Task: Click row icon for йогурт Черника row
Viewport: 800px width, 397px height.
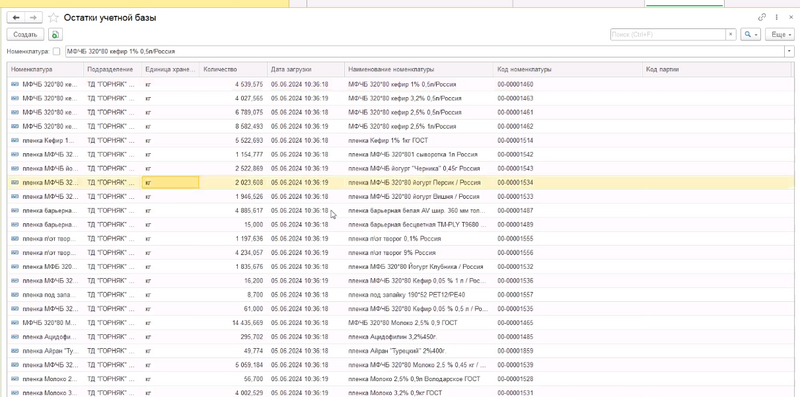Action: pos(15,168)
